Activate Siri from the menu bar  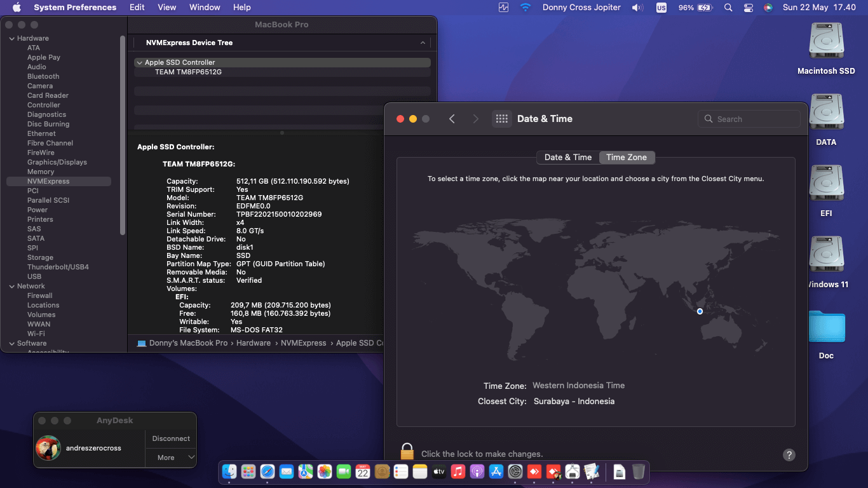click(x=768, y=8)
